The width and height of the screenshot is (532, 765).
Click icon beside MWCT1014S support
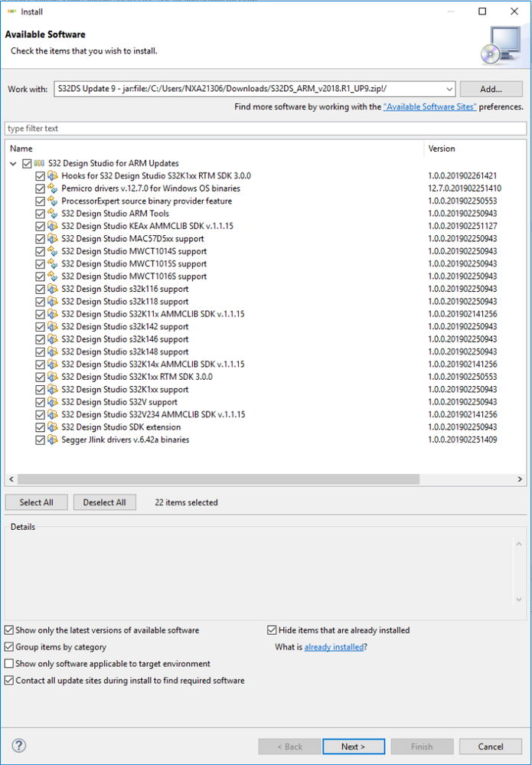tap(53, 251)
